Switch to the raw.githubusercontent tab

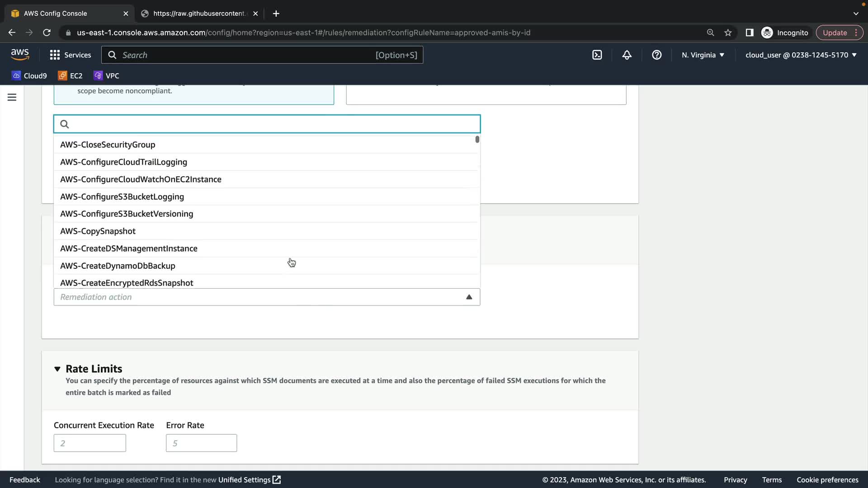tap(199, 14)
